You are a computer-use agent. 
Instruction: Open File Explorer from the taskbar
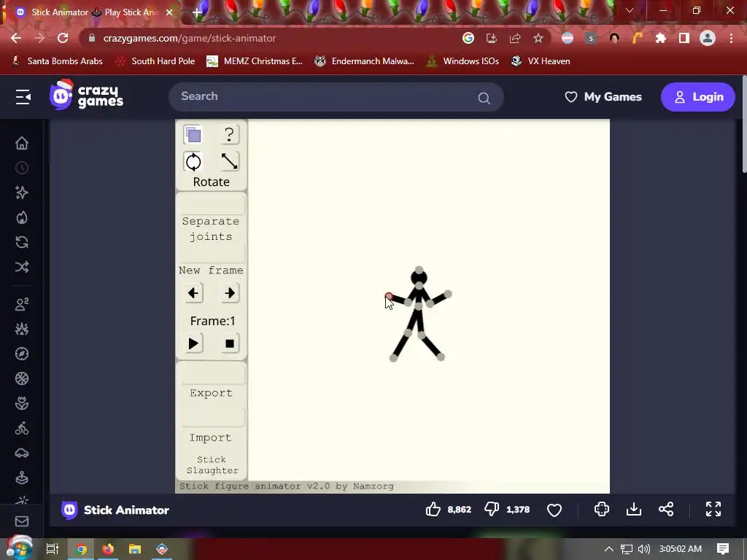pyautogui.click(x=135, y=549)
